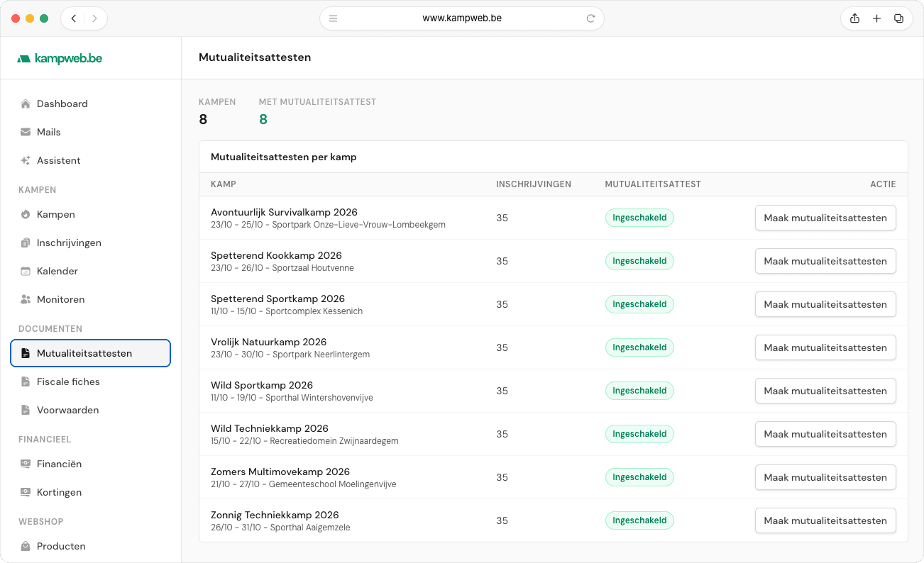This screenshot has height=563, width=924.
Task: Show the browser tab overview icon
Action: click(x=898, y=18)
